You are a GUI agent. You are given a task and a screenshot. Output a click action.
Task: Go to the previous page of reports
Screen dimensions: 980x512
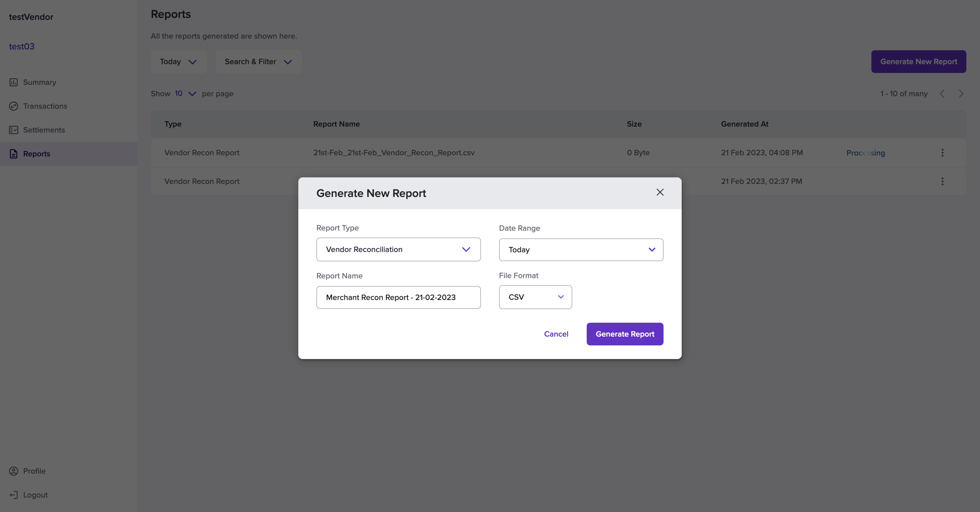[942, 94]
